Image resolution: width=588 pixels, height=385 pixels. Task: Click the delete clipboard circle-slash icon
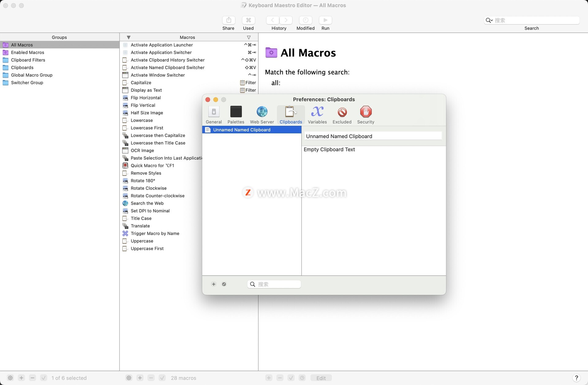coord(224,284)
